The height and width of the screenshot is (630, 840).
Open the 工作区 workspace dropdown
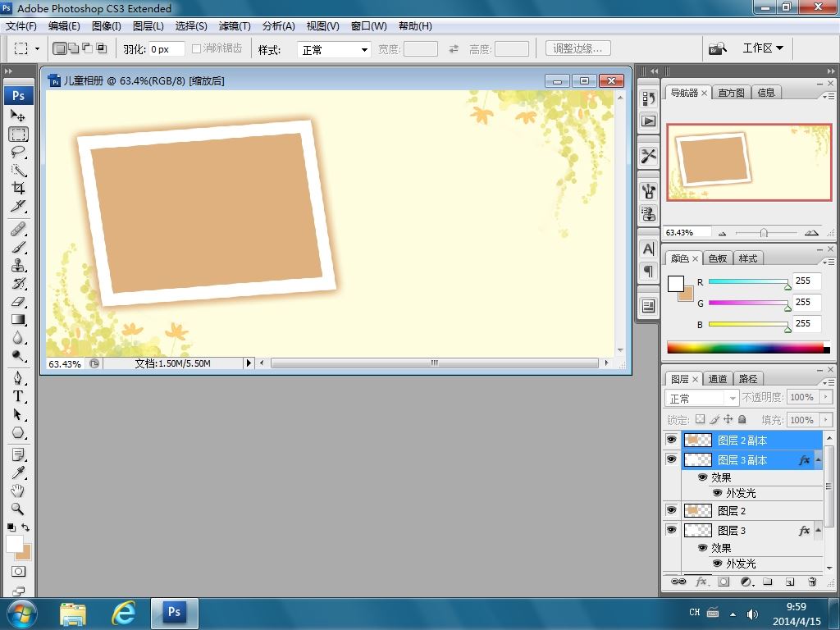(763, 48)
